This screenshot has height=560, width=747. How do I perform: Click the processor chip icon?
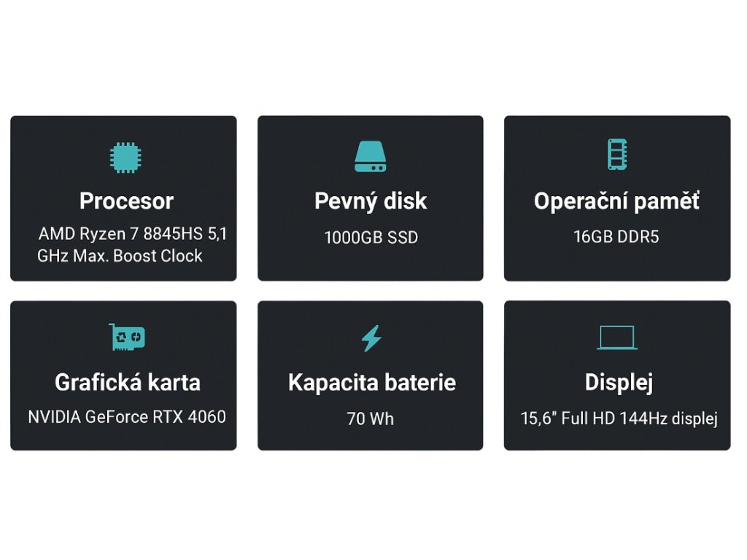[125, 157]
